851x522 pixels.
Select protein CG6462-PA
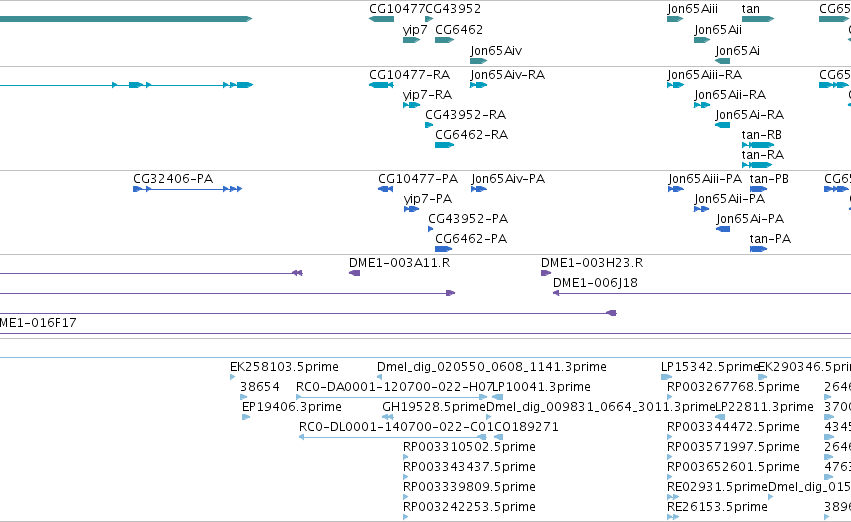coord(471,239)
